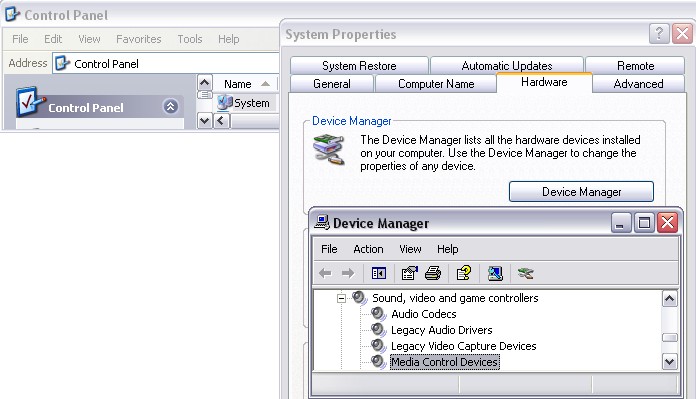Select the Hardware tab
The height and width of the screenshot is (399, 696).
click(544, 82)
